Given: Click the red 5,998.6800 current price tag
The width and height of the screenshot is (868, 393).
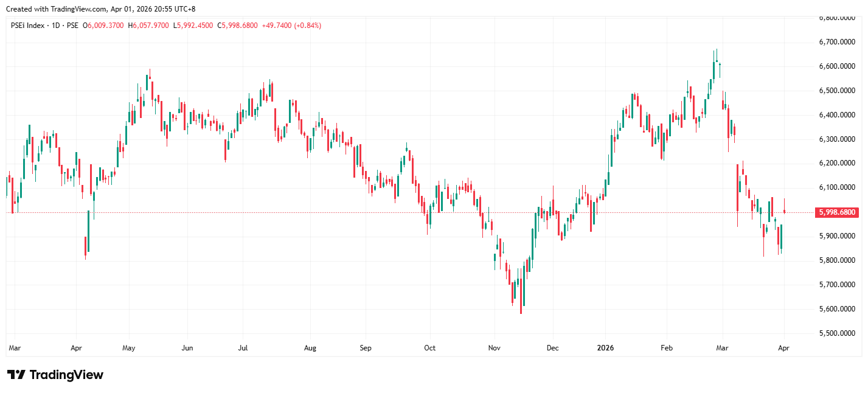Looking at the screenshot, I should click(838, 212).
